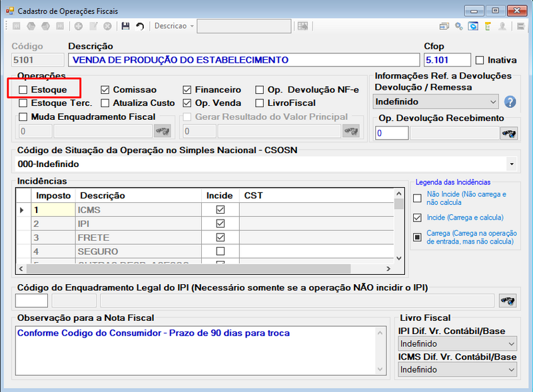Click the add new record plus icon
The height and width of the screenshot is (392, 533).
click(x=79, y=26)
